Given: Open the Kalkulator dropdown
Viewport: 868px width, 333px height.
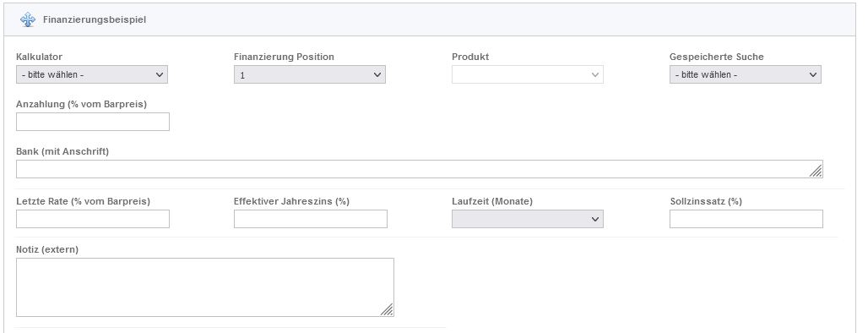Looking at the screenshot, I should click(92, 75).
